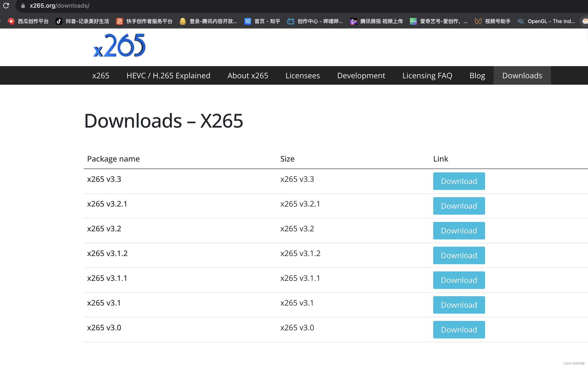Screen dimensions: 588x367
Task: Click package name cell x265 v3.3
Action: 104,179
